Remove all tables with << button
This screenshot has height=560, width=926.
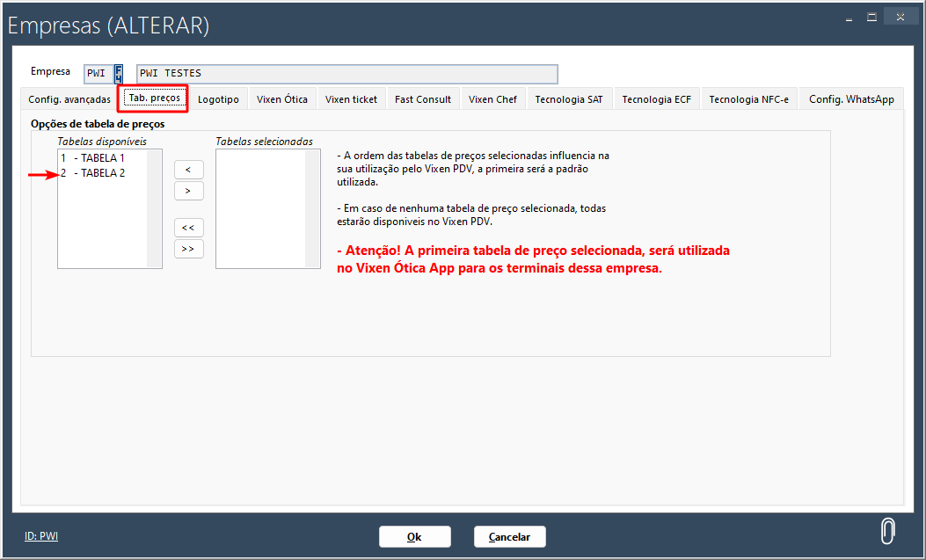click(189, 228)
